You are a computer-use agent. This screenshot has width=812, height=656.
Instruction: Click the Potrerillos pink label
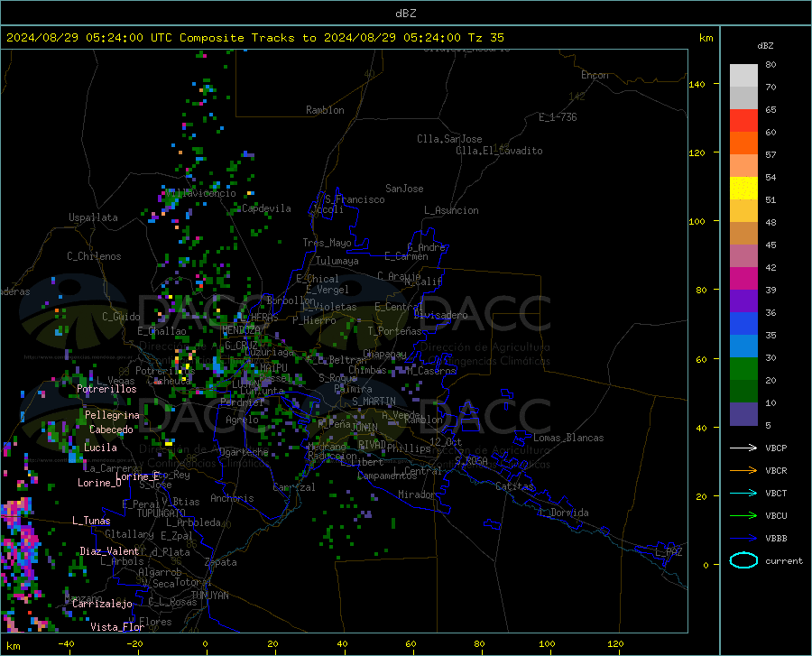point(106,389)
